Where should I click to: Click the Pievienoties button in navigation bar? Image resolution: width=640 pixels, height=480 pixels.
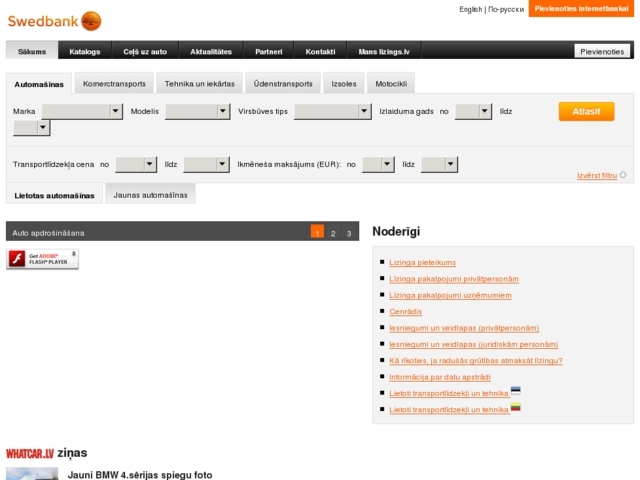coord(602,51)
